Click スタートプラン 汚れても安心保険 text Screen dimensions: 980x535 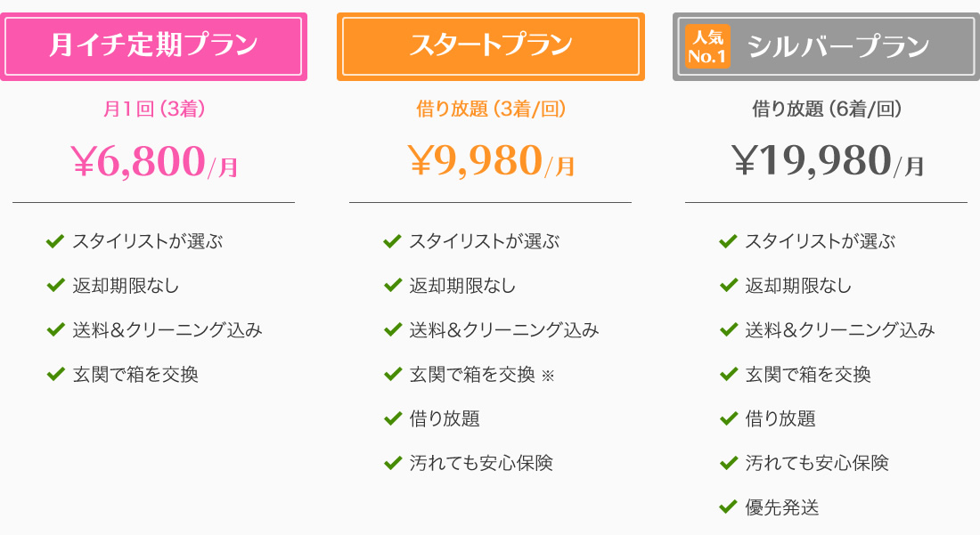click(481, 463)
